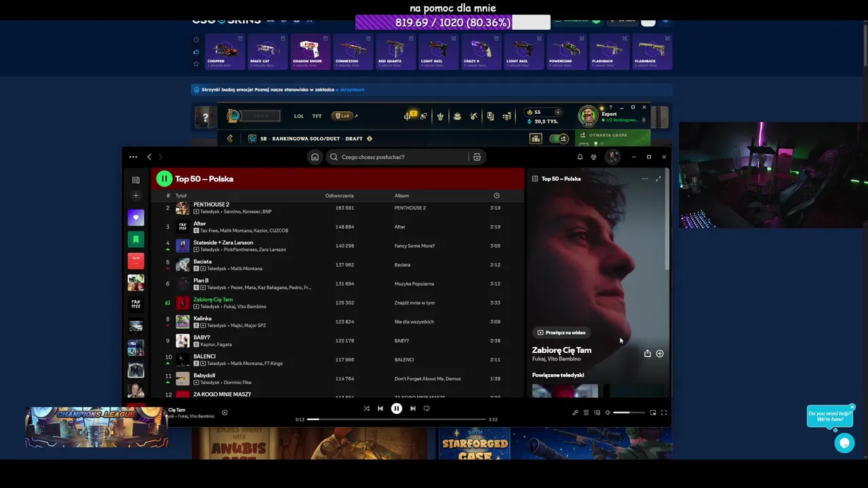
Task: Open League client store coins icon
Action: [x=507, y=116]
